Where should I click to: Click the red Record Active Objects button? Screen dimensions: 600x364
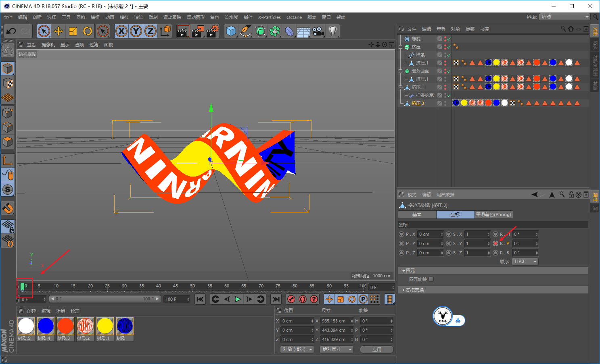point(291,299)
